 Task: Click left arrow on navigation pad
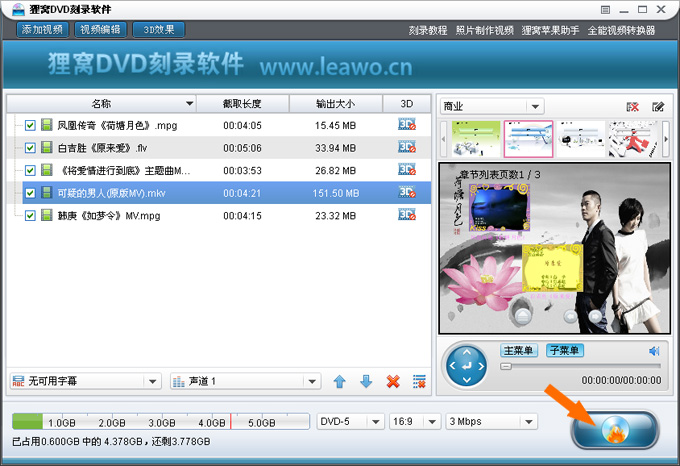(452, 366)
